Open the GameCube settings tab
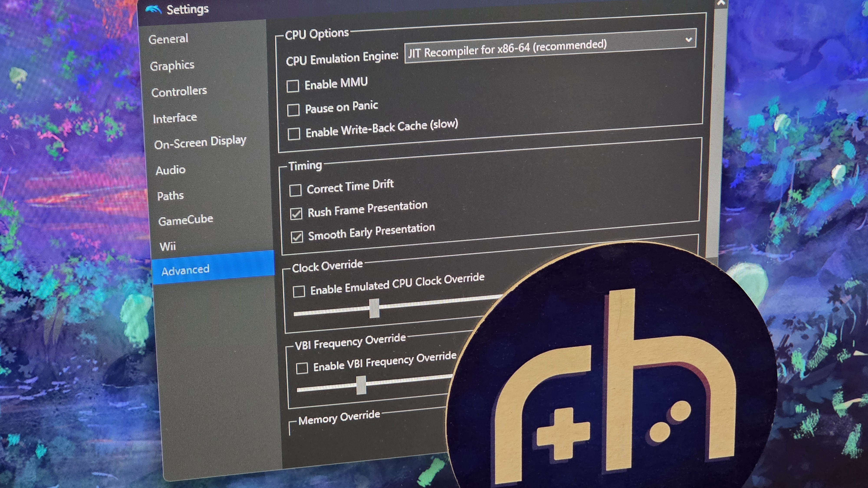Viewport: 868px width, 488px height. (x=186, y=220)
